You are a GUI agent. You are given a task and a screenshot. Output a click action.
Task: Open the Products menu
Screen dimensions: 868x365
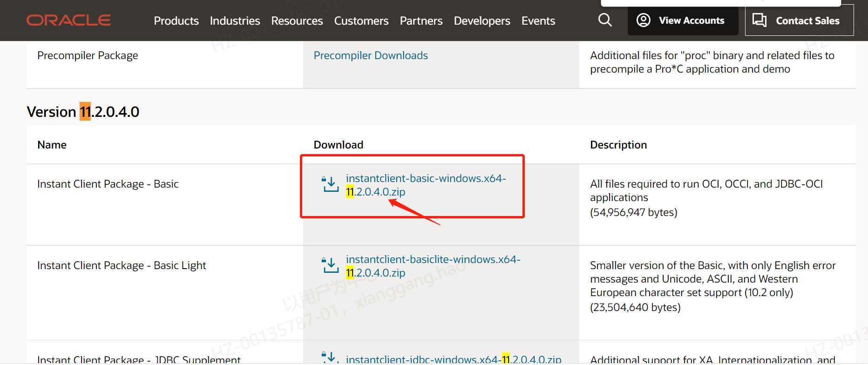[x=176, y=20]
